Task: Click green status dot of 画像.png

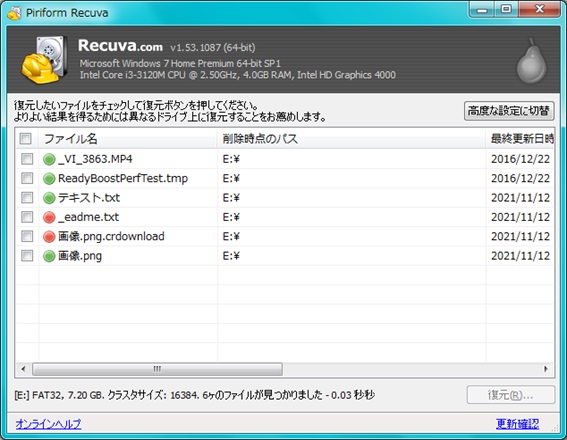Action: point(49,256)
